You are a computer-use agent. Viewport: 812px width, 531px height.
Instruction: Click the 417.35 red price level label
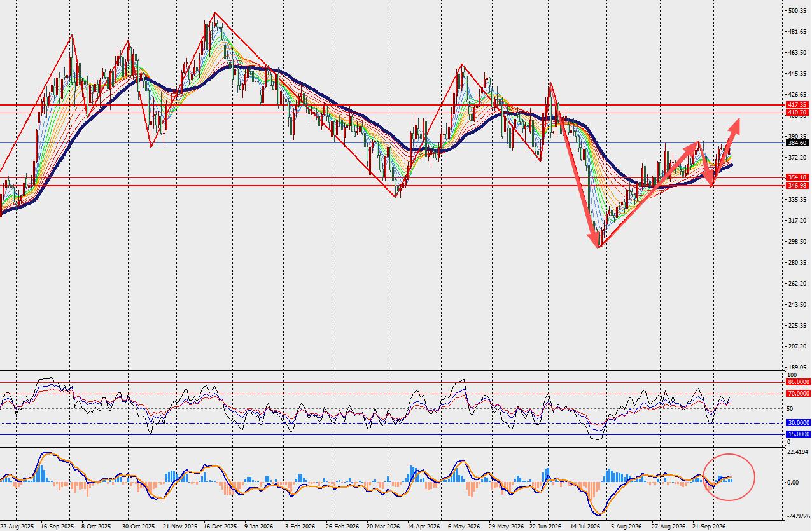click(797, 104)
